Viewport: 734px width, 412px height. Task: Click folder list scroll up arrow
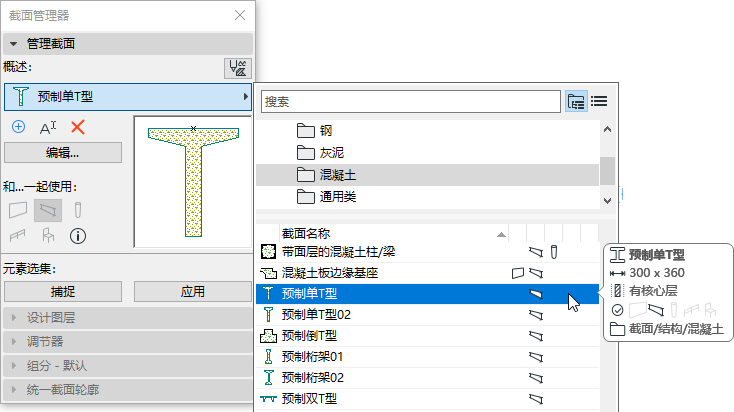608,129
